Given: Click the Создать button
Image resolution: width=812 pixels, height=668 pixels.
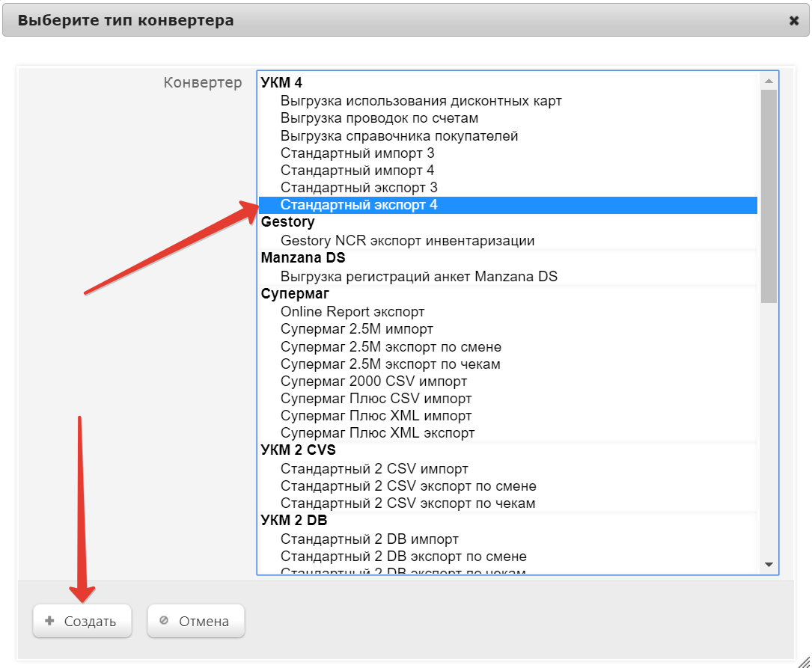Looking at the screenshot, I should coord(82,621).
